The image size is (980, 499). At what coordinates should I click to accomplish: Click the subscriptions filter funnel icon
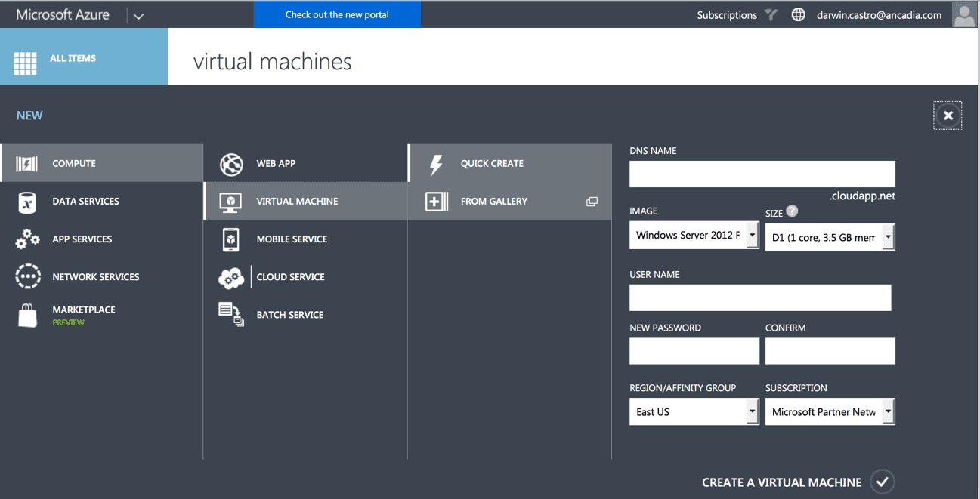pyautogui.click(x=771, y=14)
